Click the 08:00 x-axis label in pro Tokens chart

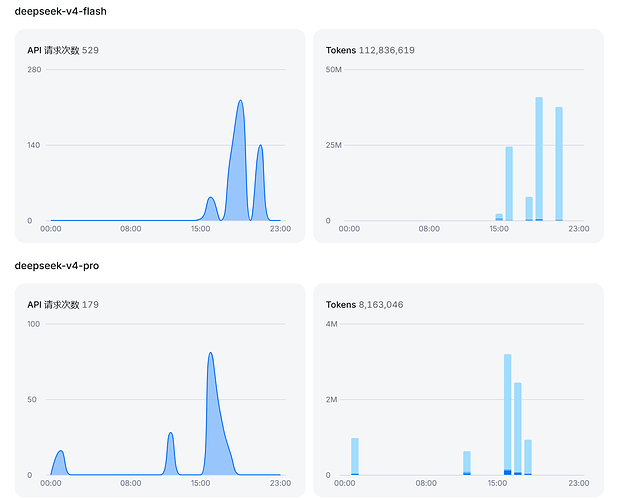426,483
